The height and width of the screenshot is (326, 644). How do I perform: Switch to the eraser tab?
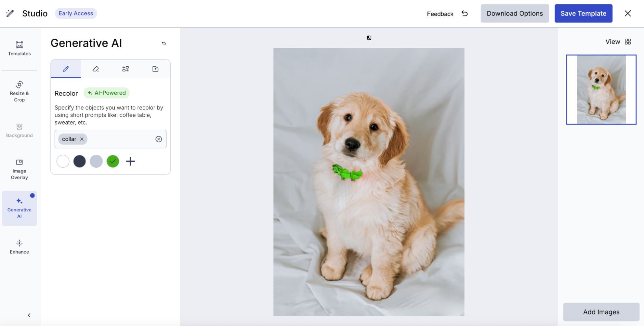(96, 69)
